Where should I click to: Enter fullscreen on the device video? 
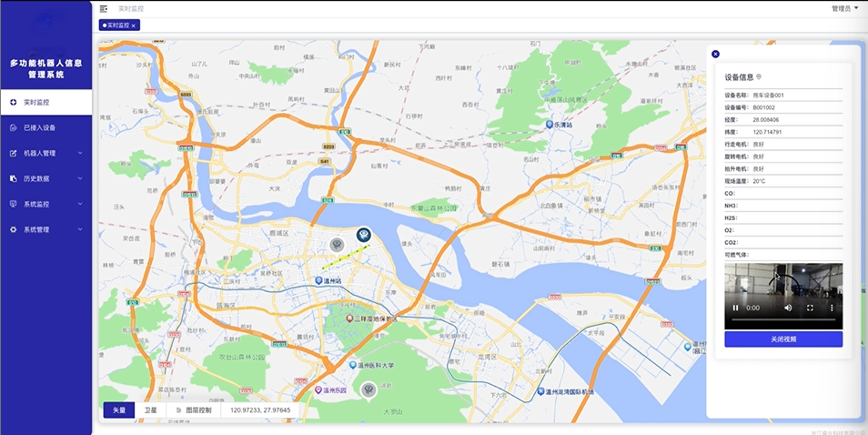click(810, 309)
